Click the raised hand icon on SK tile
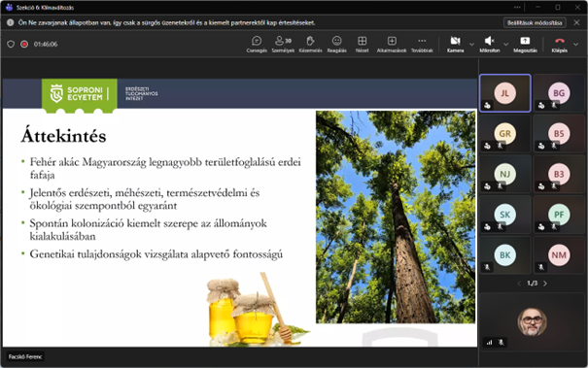 [487, 226]
